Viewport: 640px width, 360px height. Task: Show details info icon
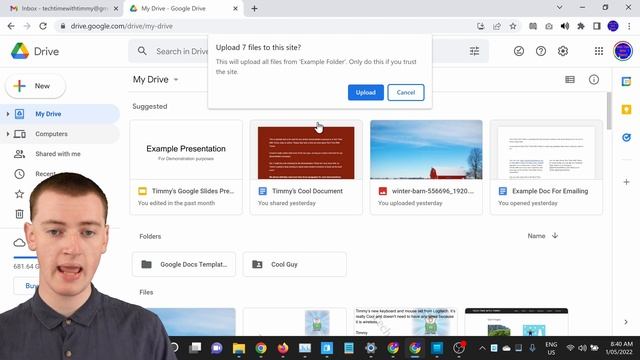[x=594, y=80]
